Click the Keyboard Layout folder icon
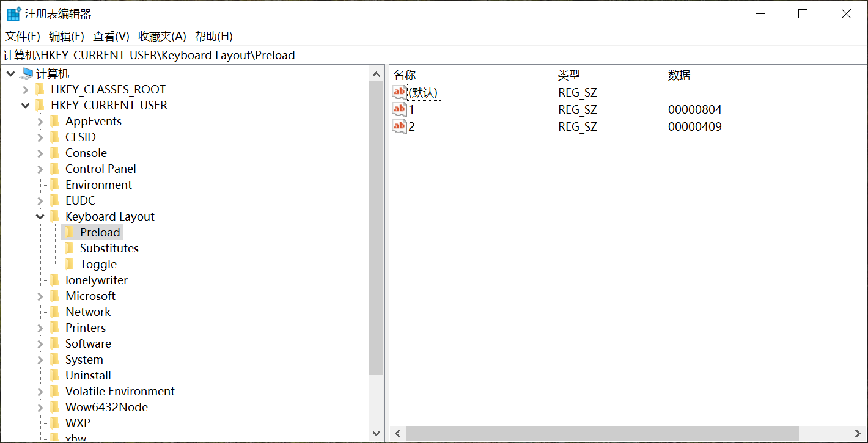 click(55, 217)
